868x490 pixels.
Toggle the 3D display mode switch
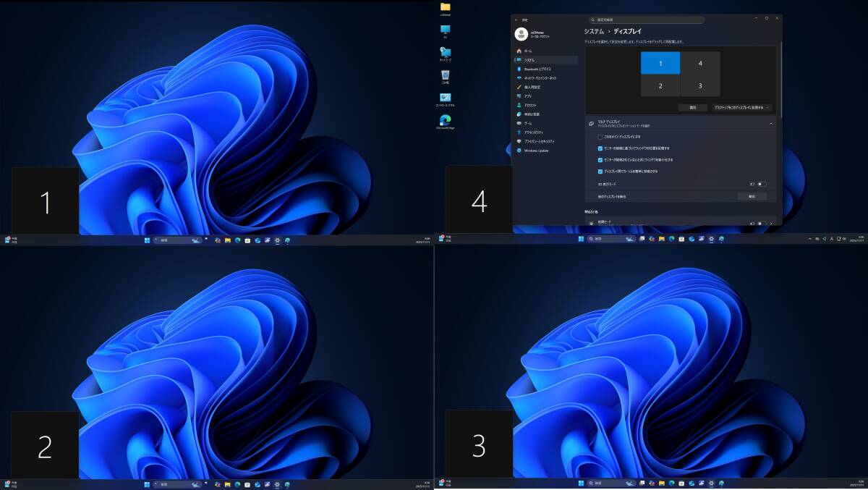(761, 184)
